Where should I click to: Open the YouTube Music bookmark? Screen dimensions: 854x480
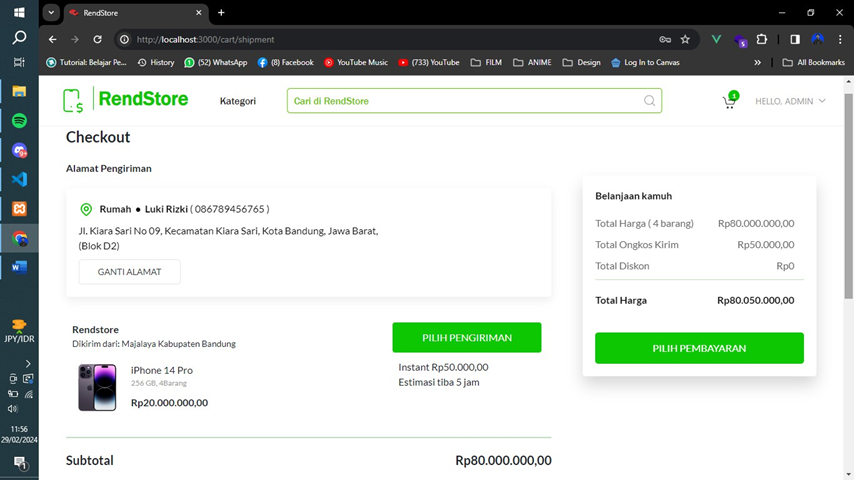click(x=356, y=63)
